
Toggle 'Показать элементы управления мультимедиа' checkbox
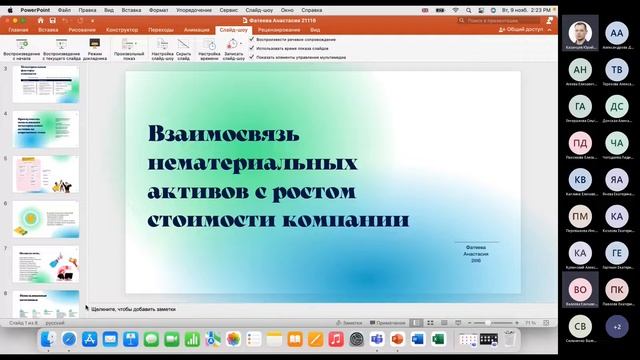(x=252, y=57)
